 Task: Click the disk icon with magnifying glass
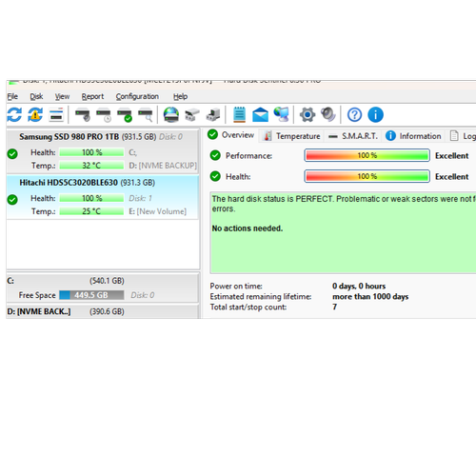pyautogui.click(x=146, y=115)
